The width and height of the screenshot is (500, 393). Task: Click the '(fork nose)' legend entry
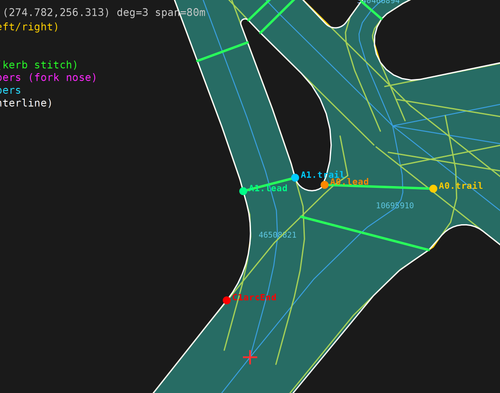coord(62,77)
